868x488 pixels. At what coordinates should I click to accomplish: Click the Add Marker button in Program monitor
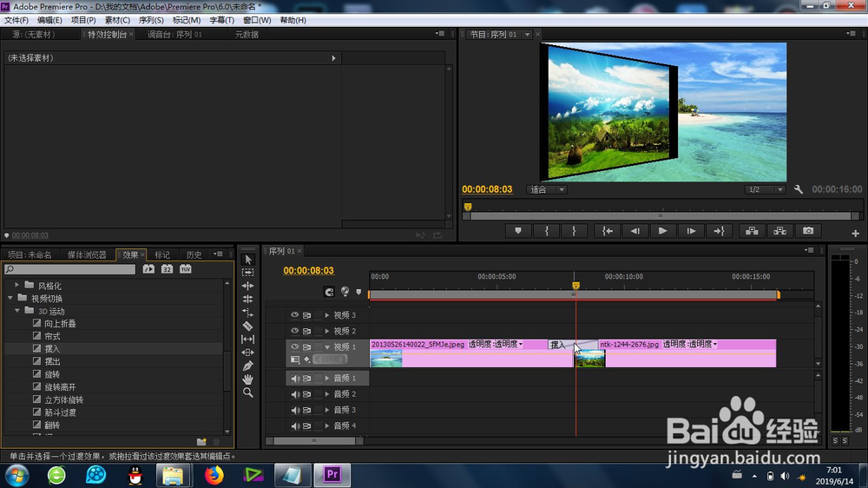518,231
